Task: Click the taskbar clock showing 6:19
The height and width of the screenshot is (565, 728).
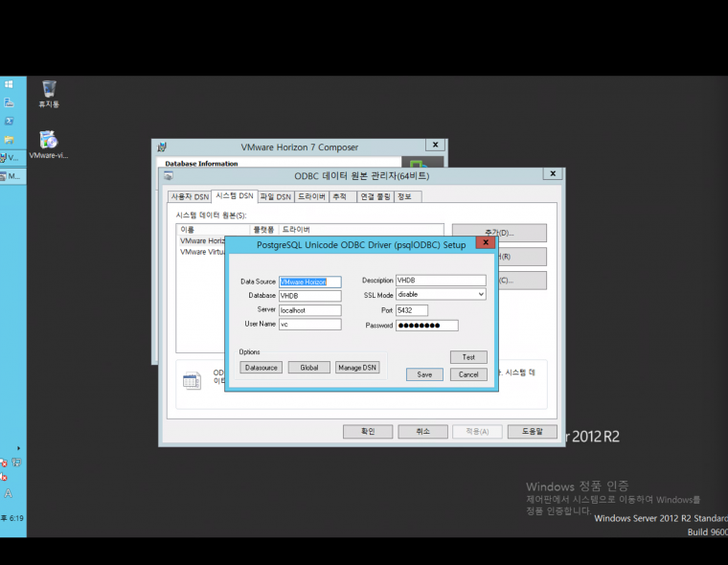Action: 12,518
